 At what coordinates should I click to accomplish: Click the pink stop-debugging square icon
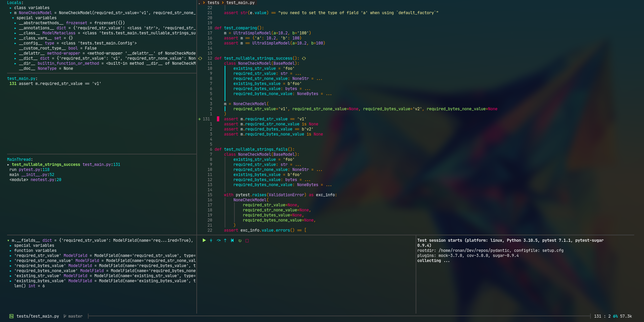point(247,240)
